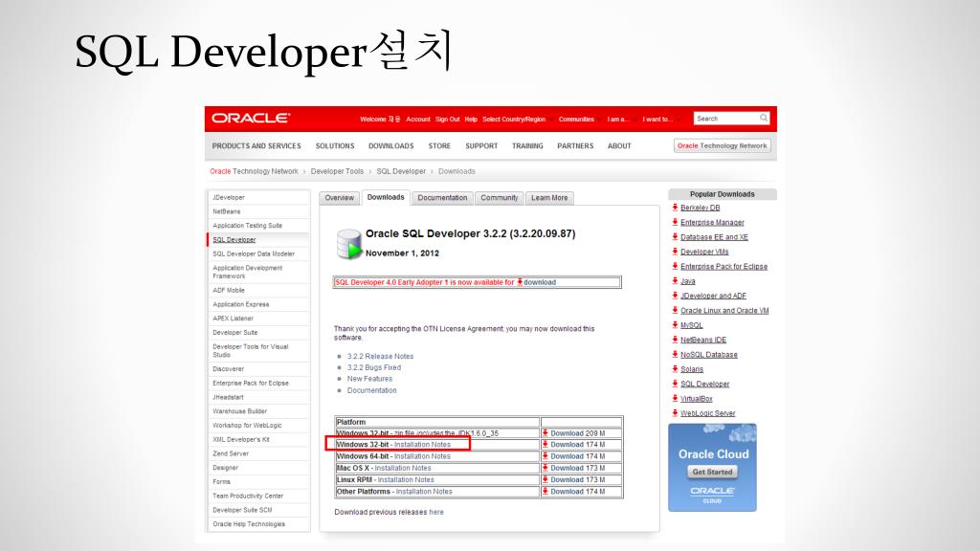Screen dimensions: 980x551
Task: Click the SQL Developer database product icon
Action: click(348, 244)
